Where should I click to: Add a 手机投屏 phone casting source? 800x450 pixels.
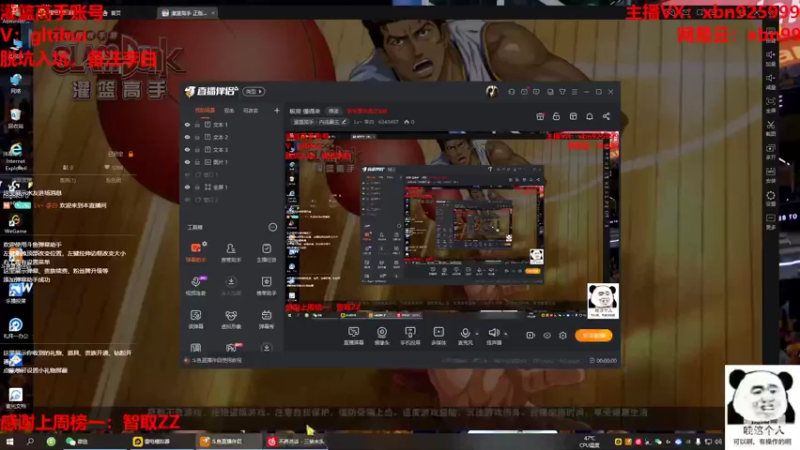[x=410, y=336]
